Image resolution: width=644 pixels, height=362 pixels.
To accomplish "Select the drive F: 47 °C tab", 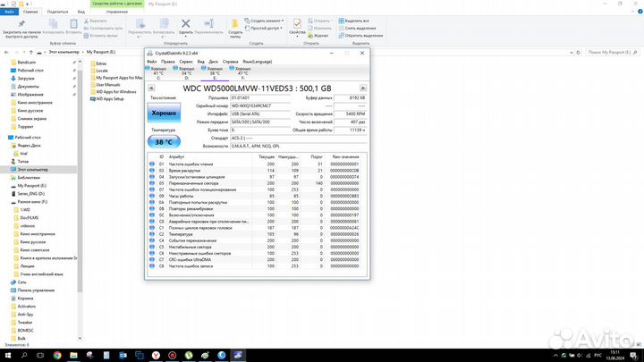I will click(242, 73).
